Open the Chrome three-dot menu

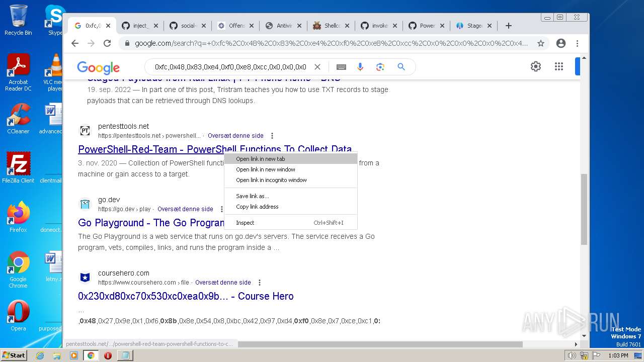click(577, 43)
